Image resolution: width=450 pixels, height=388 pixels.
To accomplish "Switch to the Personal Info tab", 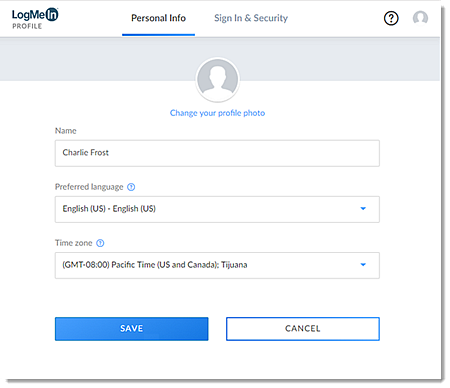I will pos(158,18).
